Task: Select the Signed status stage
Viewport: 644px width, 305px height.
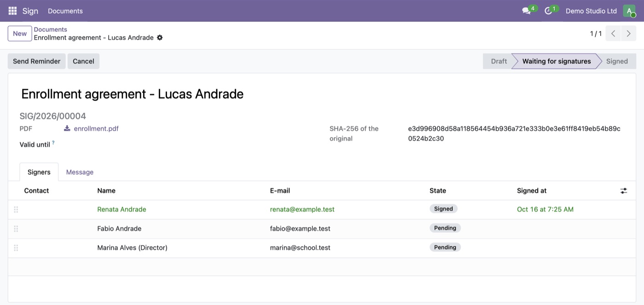Action: coord(617,61)
